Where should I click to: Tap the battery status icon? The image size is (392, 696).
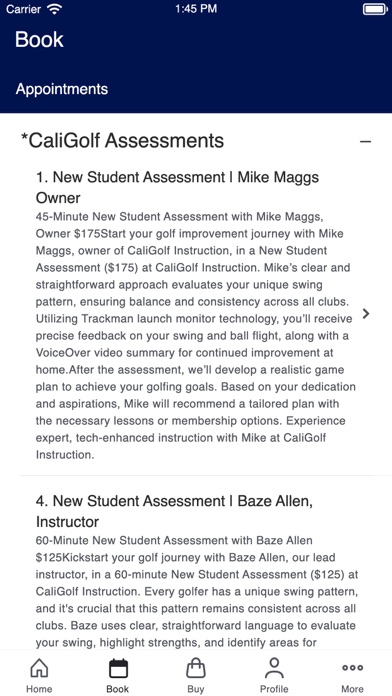375,9
